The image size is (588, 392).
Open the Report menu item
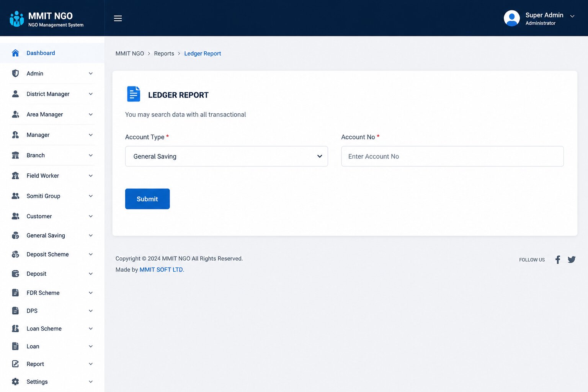(x=52, y=364)
